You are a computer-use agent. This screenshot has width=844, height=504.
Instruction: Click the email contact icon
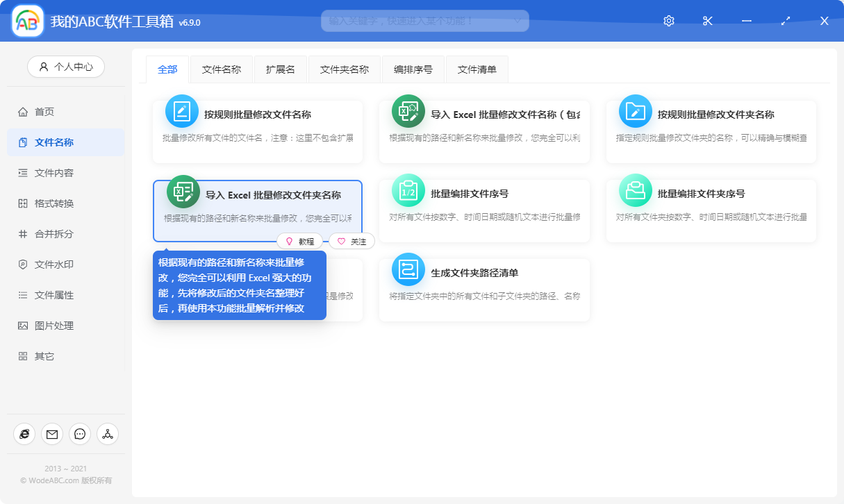[x=51, y=434]
